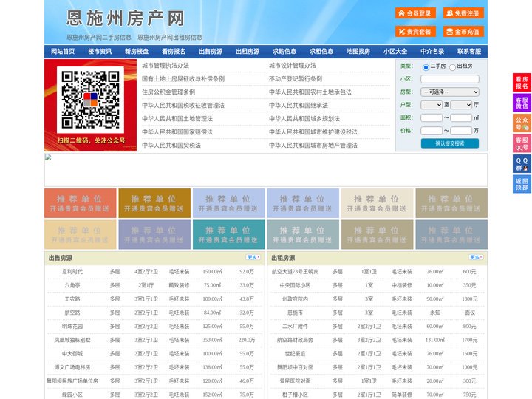Select the 二手房 radio button
This screenshot has width=532, height=399.
coord(426,67)
